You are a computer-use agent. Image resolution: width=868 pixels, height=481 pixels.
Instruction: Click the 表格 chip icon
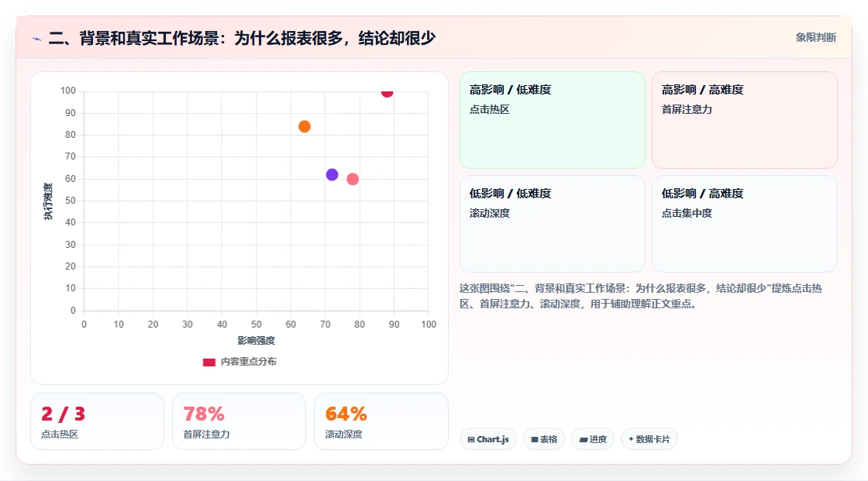pyautogui.click(x=535, y=439)
